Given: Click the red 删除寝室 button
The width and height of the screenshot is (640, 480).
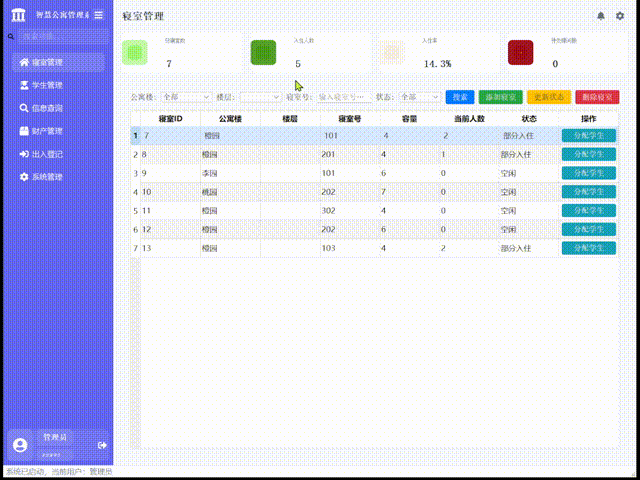Looking at the screenshot, I should point(597,97).
